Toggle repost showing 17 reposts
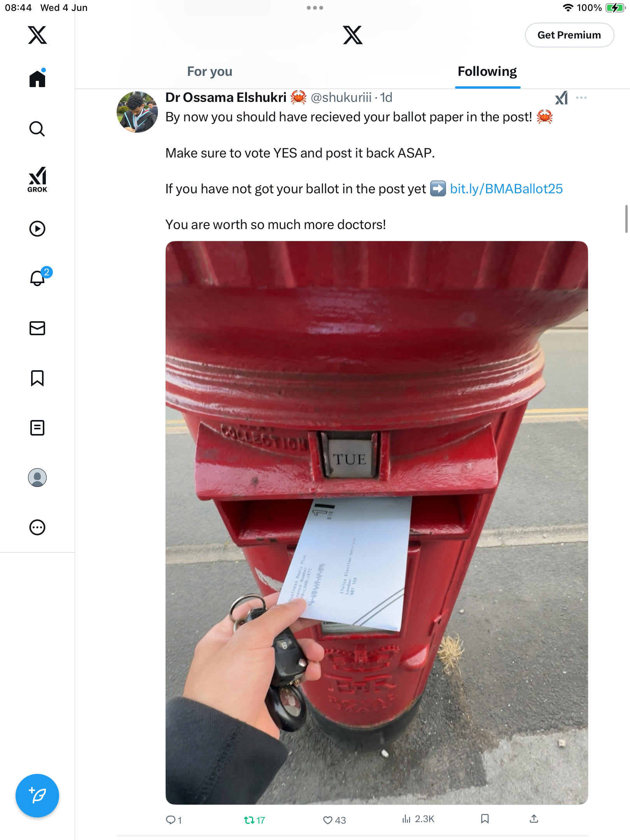Image resolution: width=630 pixels, height=840 pixels. coord(254,820)
